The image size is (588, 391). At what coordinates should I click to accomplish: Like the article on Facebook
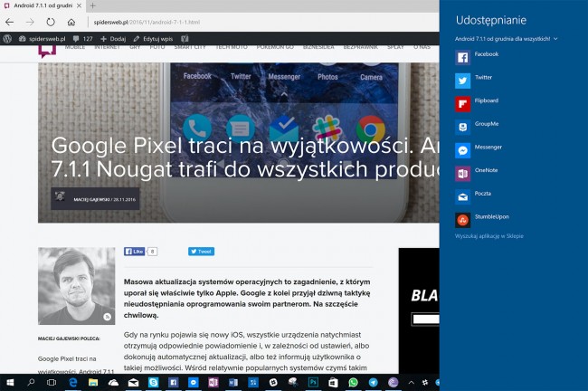(134, 252)
